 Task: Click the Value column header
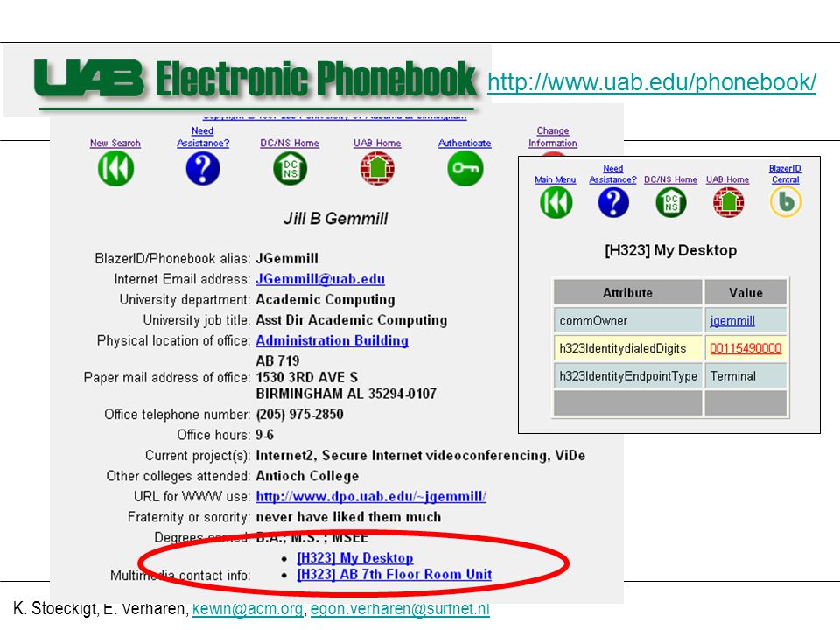click(x=745, y=292)
